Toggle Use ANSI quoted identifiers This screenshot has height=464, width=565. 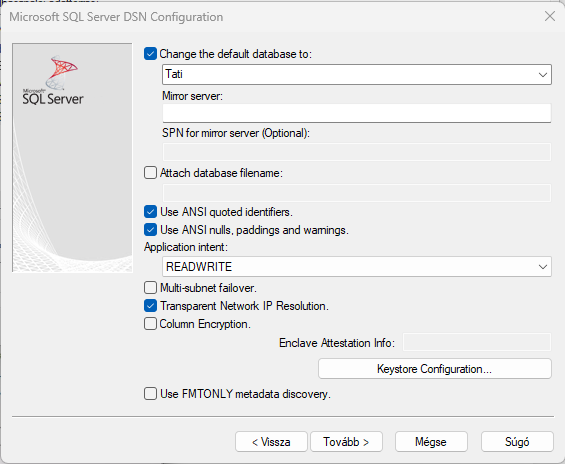(x=150, y=211)
